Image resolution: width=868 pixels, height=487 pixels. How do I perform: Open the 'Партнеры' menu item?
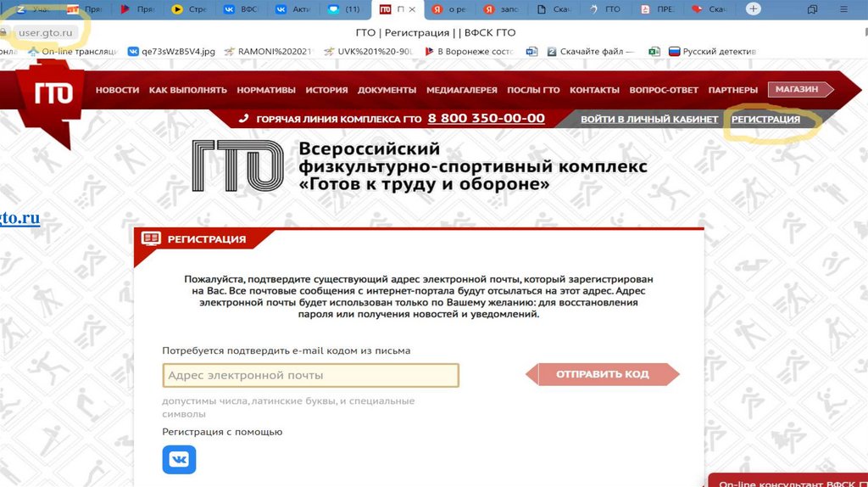tap(733, 90)
